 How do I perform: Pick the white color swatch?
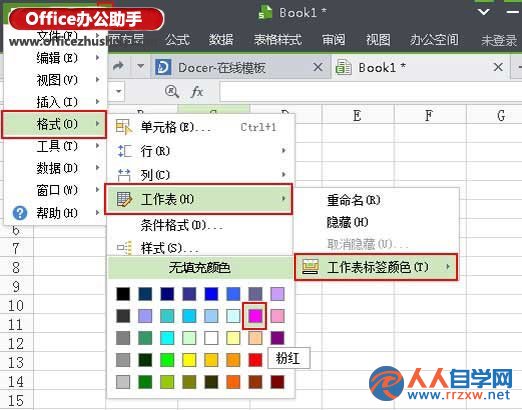pyautogui.click(x=211, y=338)
